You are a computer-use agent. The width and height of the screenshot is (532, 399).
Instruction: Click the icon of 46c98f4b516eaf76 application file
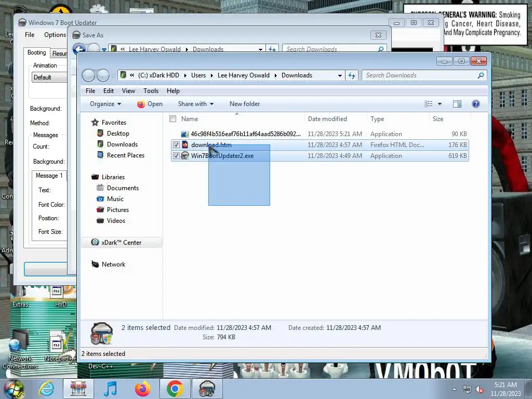[x=184, y=134]
